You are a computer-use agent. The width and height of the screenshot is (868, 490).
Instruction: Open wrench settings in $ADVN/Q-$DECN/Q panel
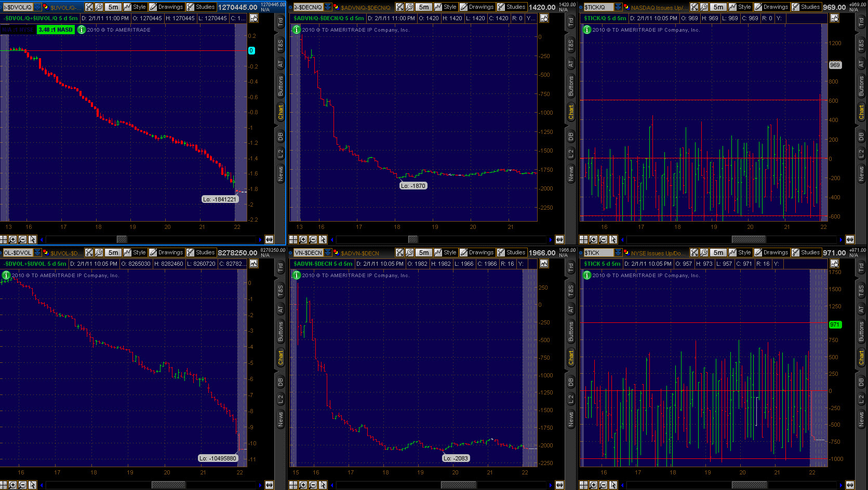tap(409, 7)
